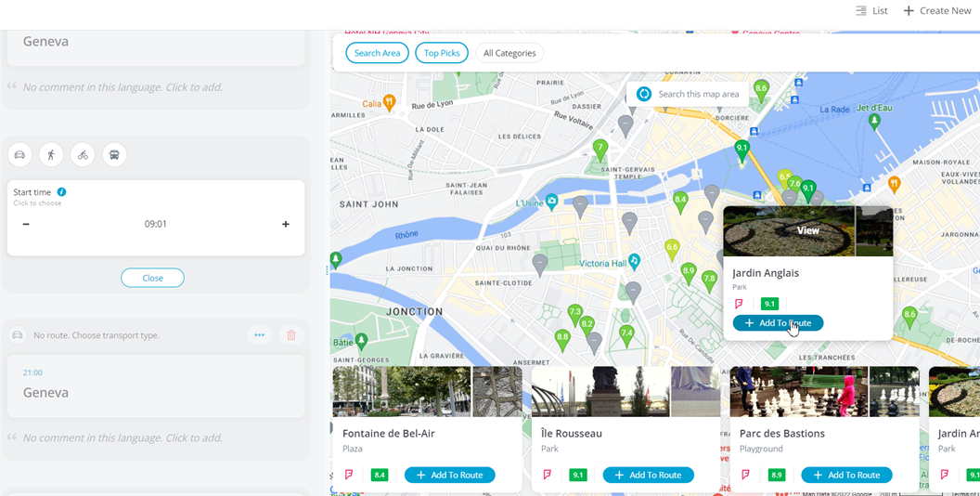Switch to List view
This screenshot has width=980, height=496.
point(871,10)
